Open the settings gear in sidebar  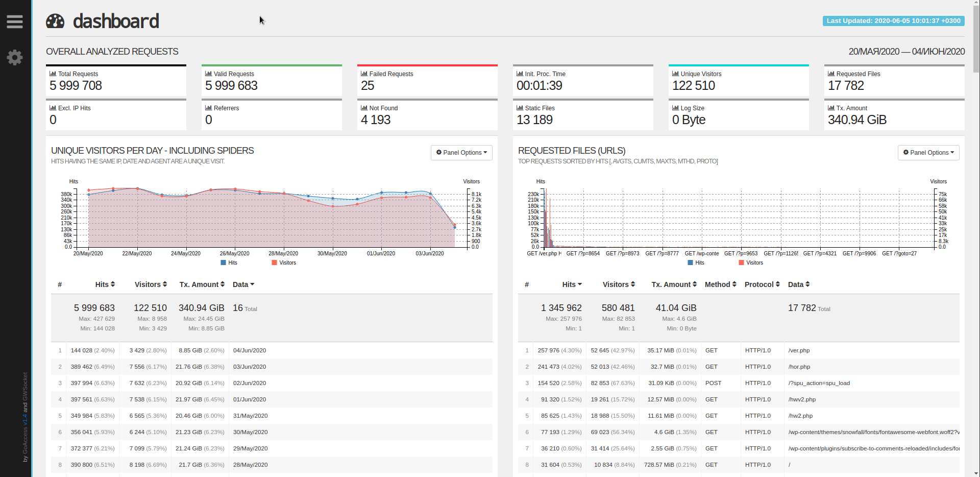click(x=15, y=57)
